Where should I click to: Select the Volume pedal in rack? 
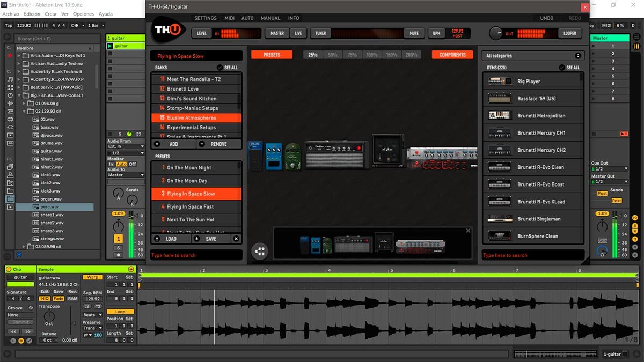[x=255, y=156]
